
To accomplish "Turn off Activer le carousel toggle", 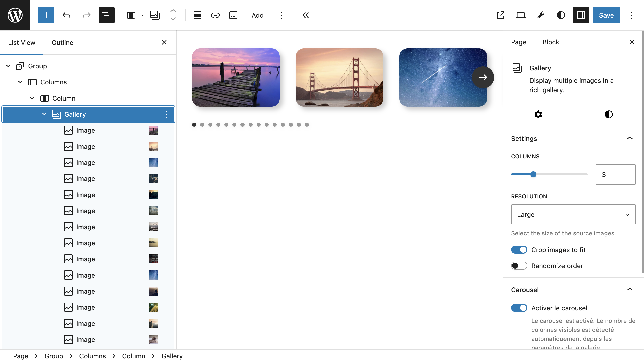I will [519, 308].
